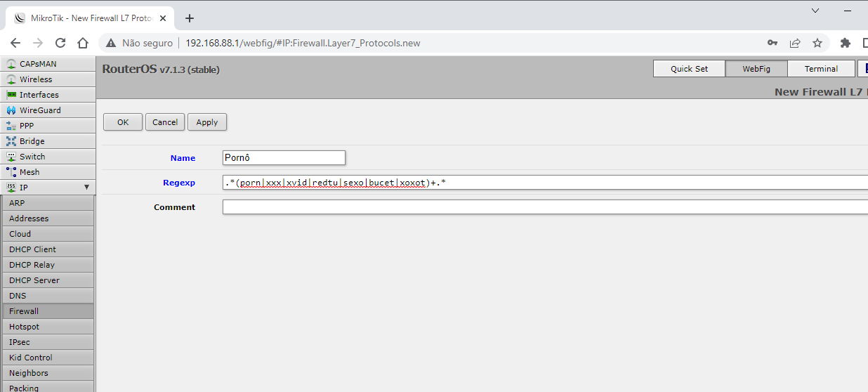The height and width of the screenshot is (392, 868).
Task: Open the Addresses submenu
Action: (x=48, y=218)
